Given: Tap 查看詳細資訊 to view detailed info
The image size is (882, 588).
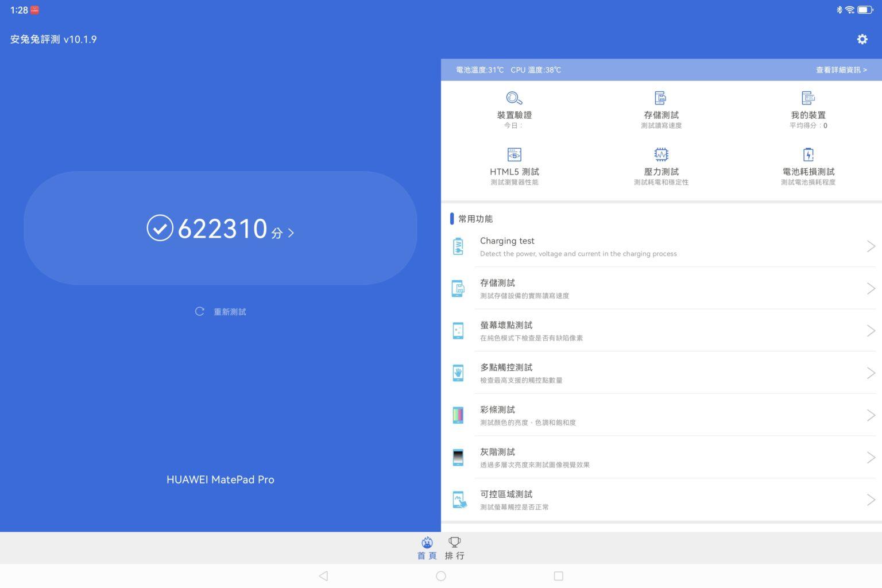Looking at the screenshot, I should tap(840, 69).
